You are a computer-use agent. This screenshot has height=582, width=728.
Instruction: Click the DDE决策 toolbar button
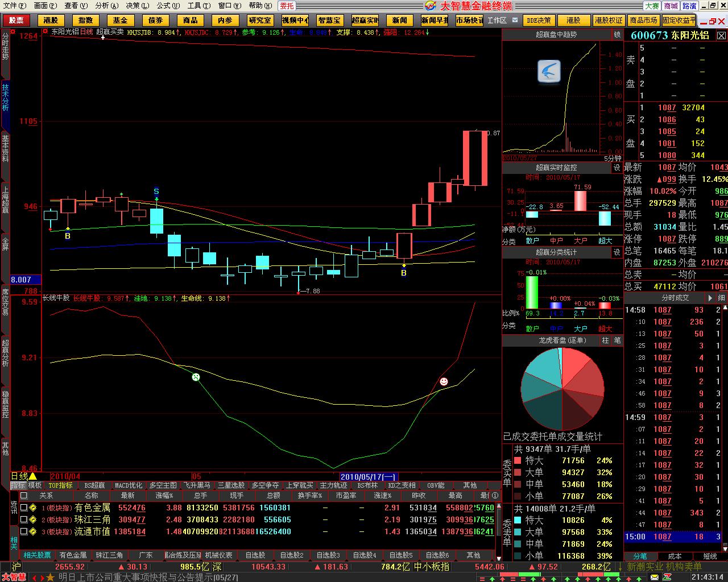(539, 20)
